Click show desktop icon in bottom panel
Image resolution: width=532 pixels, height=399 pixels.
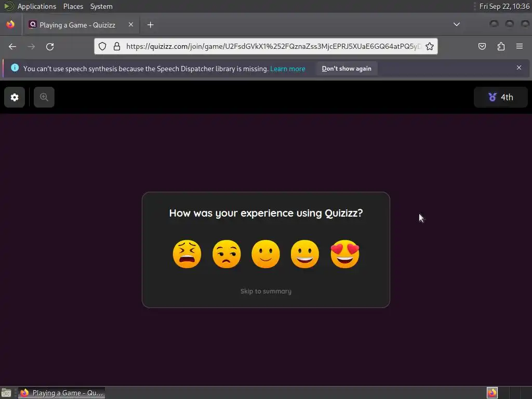(x=6, y=393)
